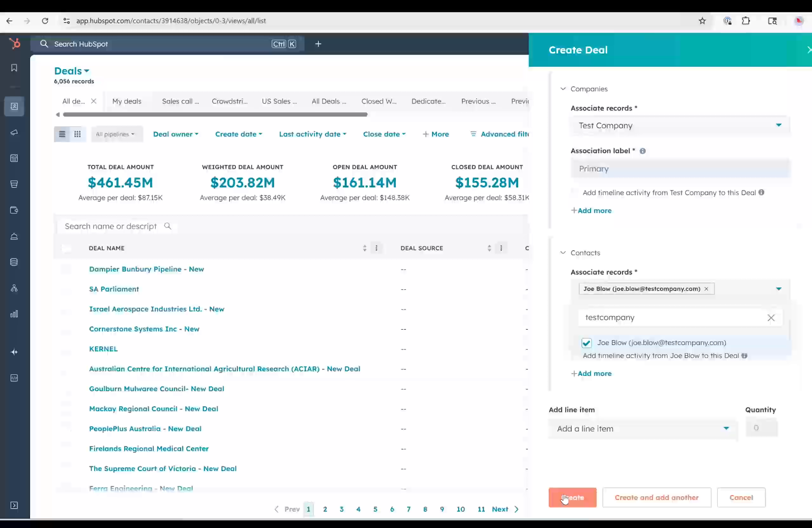
Task: Switch to grid view for deals
Action: coord(77,134)
